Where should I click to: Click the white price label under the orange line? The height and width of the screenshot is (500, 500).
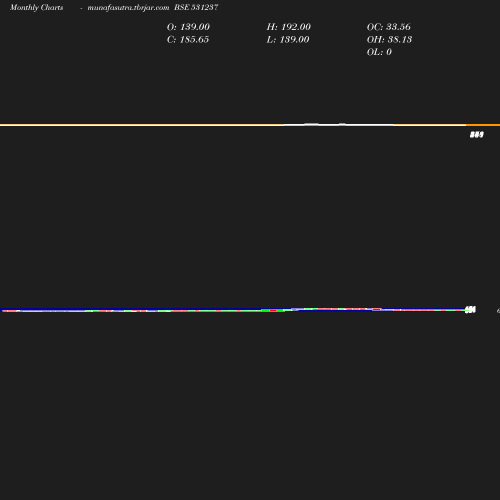coord(477,135)
